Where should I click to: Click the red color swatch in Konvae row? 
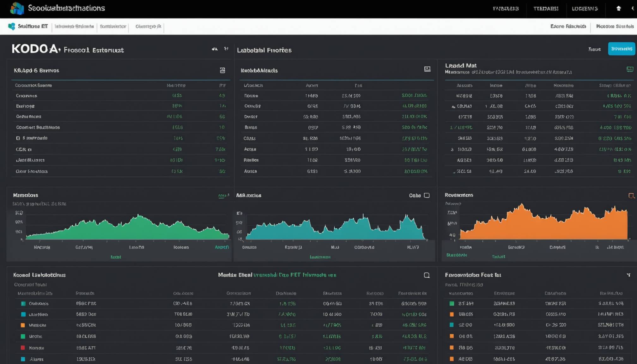[x=23, y=348]
